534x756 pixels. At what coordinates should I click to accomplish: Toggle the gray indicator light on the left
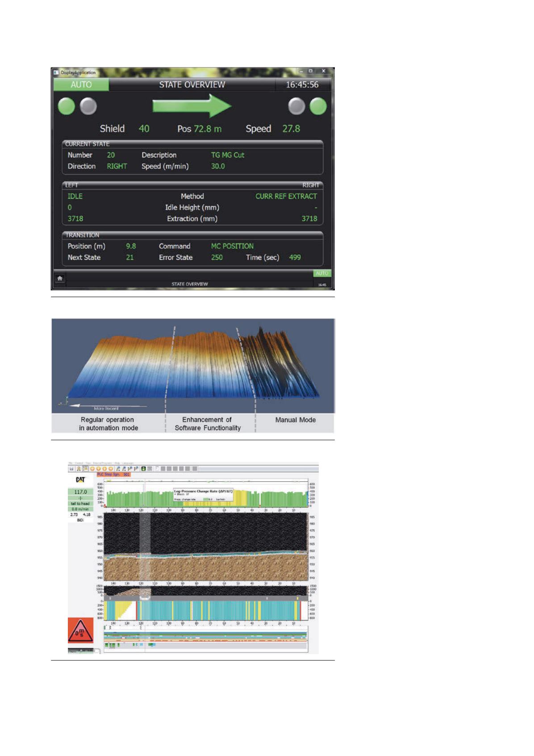(88, 106)
